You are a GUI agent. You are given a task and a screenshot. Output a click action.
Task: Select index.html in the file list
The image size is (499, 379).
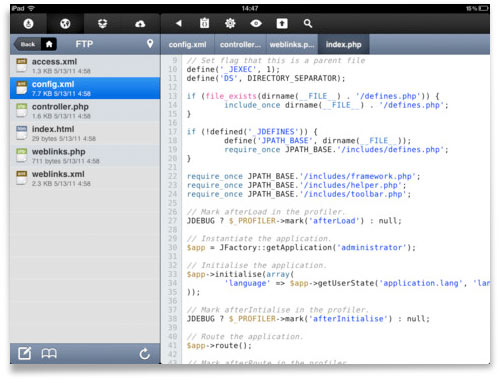point(85,133)
